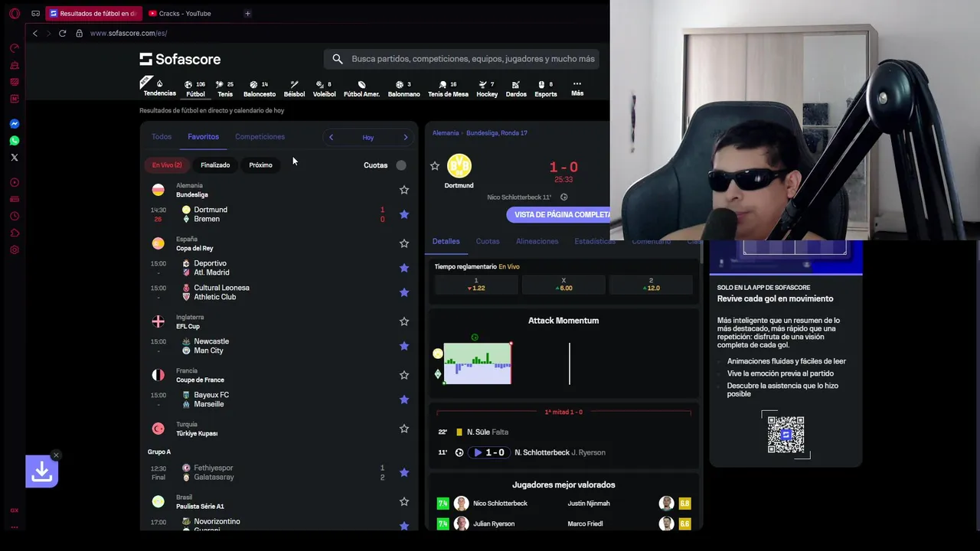Image resolution: width=980 pixels, height=551 pixels.
Task: Click the address bar URL
Action: coord(128,33)
